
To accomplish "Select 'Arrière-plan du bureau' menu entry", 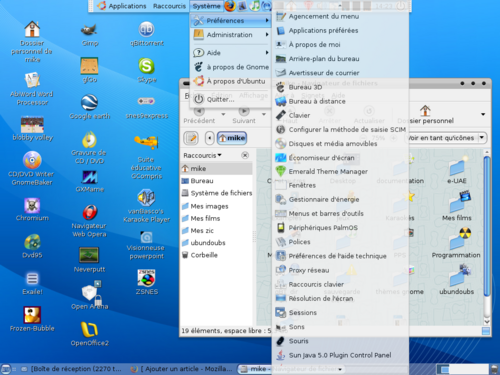I will point(340,59).
